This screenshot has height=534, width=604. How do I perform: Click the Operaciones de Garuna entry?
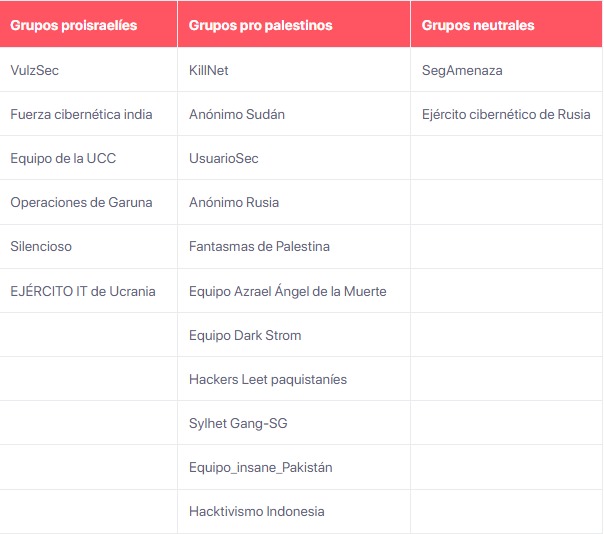(81, 203)
